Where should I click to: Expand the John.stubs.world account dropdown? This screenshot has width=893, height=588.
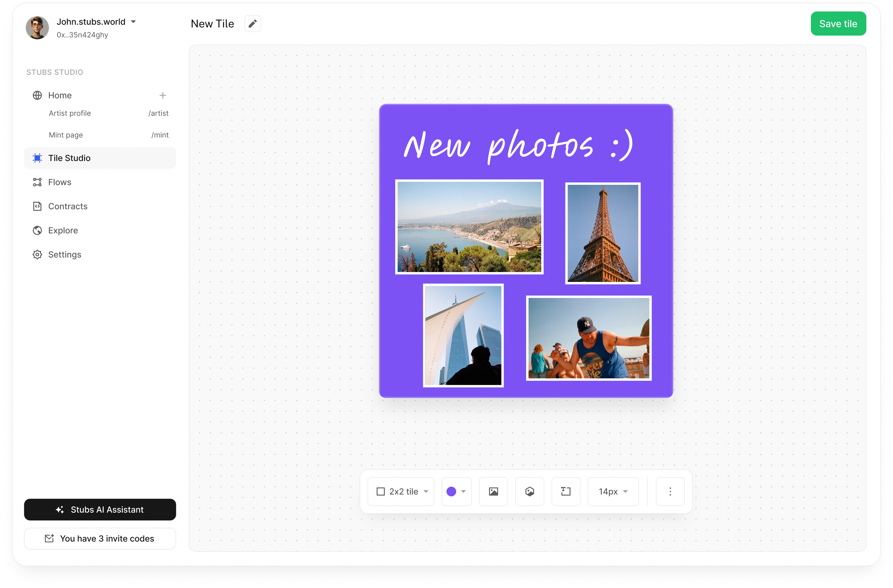coord(134,21)
